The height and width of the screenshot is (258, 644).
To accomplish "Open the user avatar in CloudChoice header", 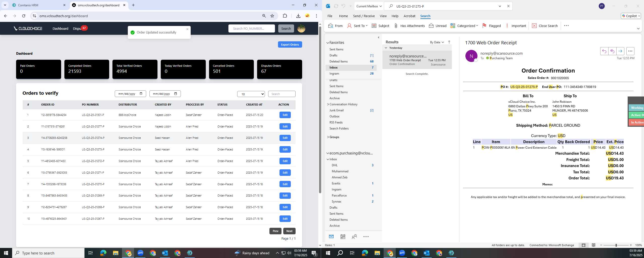I will click(x=301, y=28).
